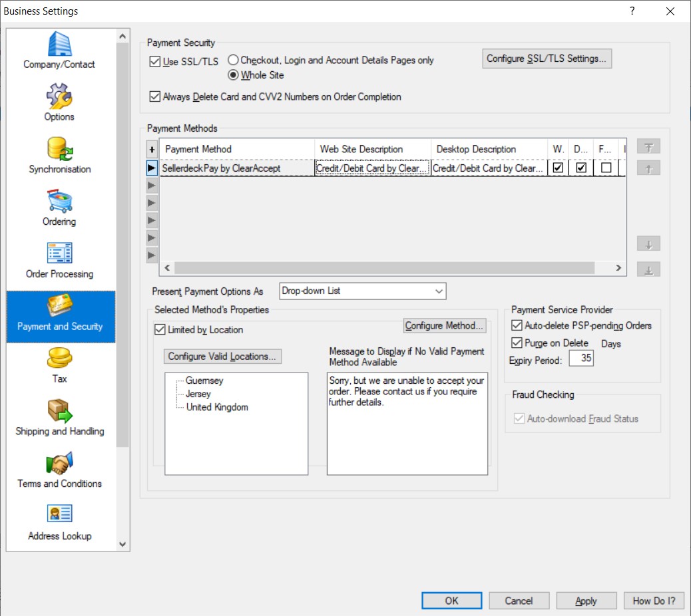Select the Ordering cart icon
Image resolution: width=691 pixels, height=616 pixels.
(x=59, y=202)
